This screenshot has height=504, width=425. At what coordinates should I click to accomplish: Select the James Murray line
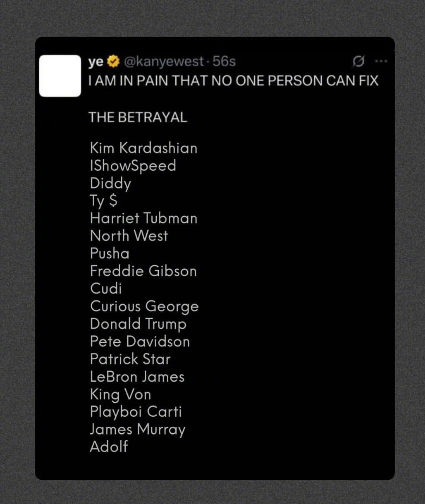[137, 430]
